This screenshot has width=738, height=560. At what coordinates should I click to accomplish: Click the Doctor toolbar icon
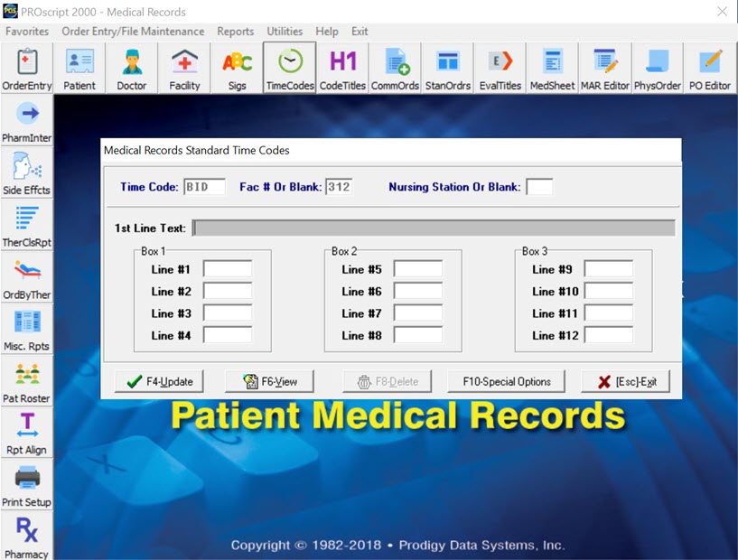132,69
